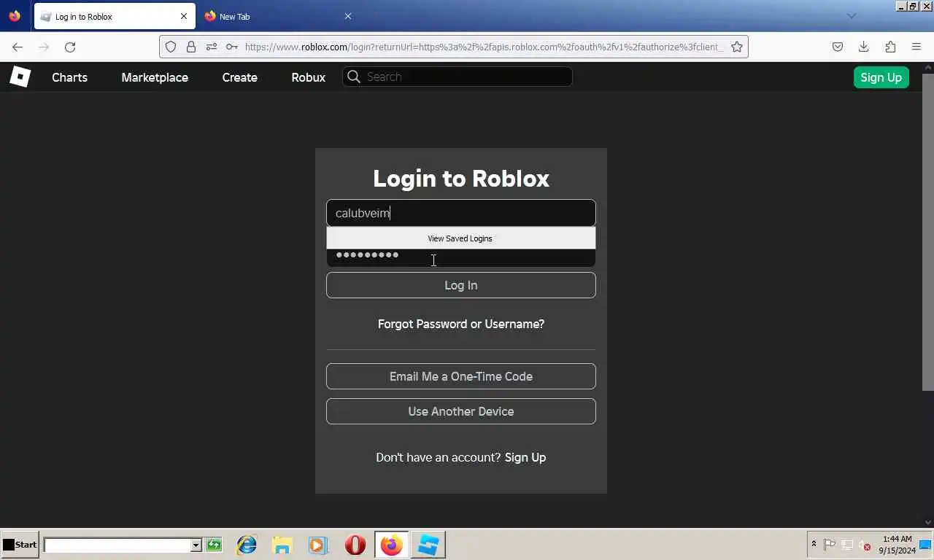This screenshot has height=560, width=934.
Task: Click the Firefox taskbar icon
Action: (x=392, y=545)
